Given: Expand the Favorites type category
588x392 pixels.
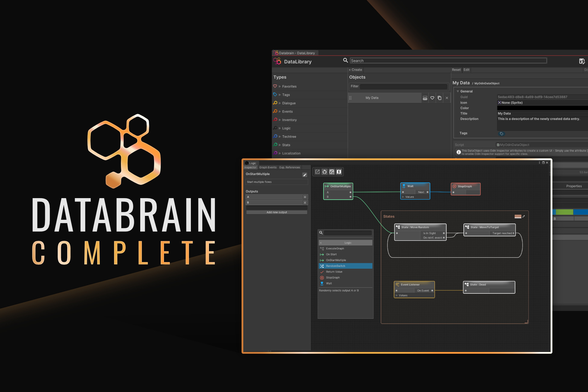Looking at the screenshot, I should pyautogui.click(x=280, y=87).
